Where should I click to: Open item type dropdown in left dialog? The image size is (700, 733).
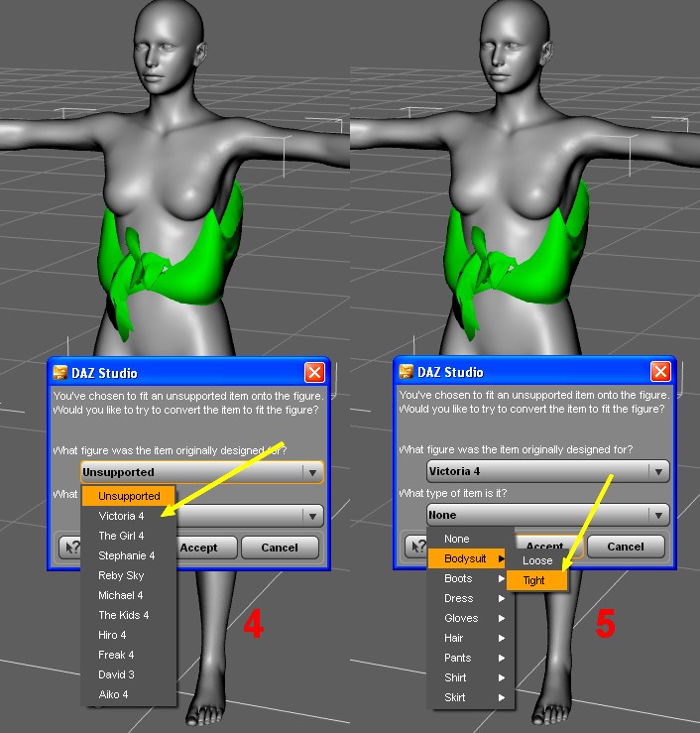[250, 516]
